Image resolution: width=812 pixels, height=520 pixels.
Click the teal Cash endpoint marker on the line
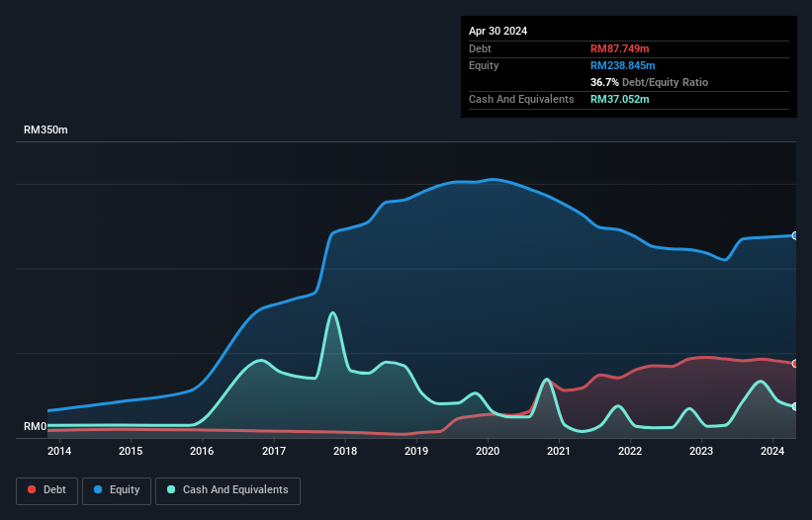pyautogui.click(x=795, y=406)
